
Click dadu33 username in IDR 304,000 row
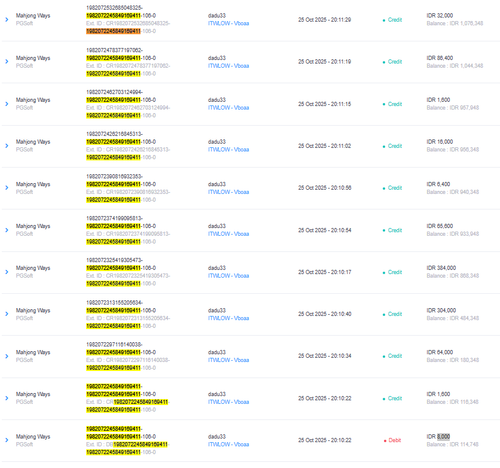coord(217,310)
